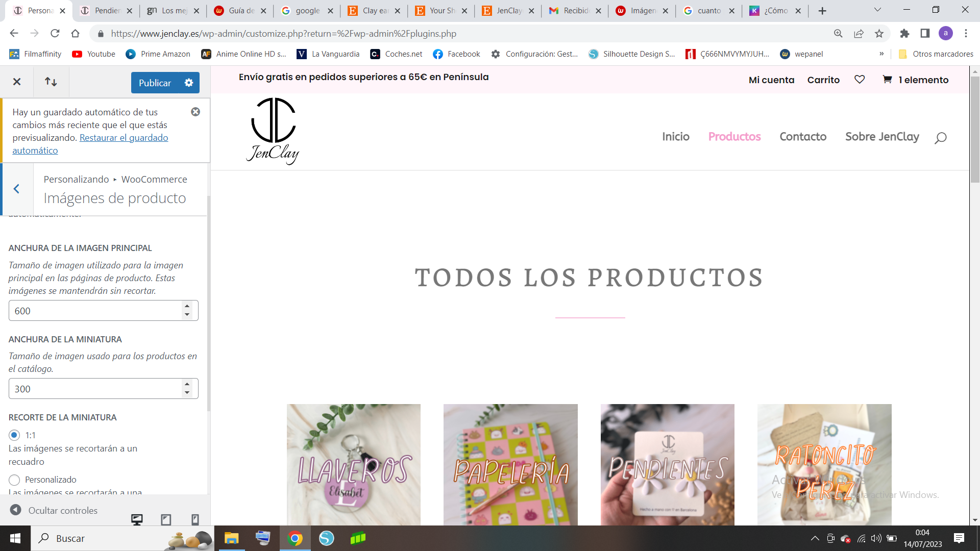Open the wepanel bookmark
This screenshot has width=980, height=551.
802,54
